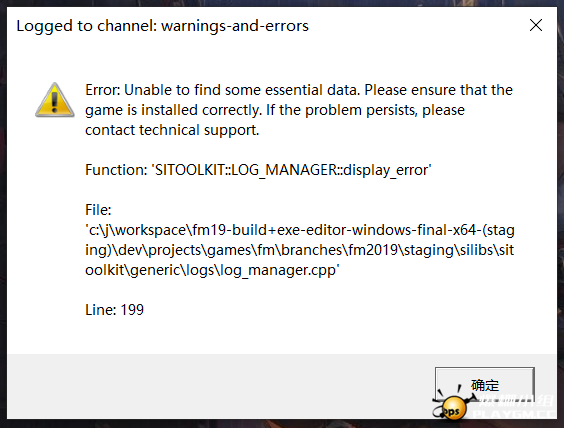Click the 'Line: 199' text
Viewport: 564px width, 428px height.
tap(114, 310)
